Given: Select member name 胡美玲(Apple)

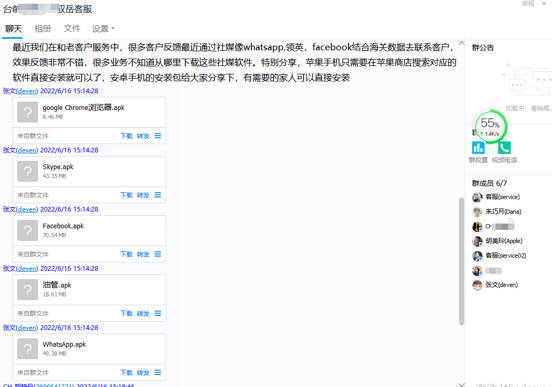Looking at the screenshot, I should (504, 241).
